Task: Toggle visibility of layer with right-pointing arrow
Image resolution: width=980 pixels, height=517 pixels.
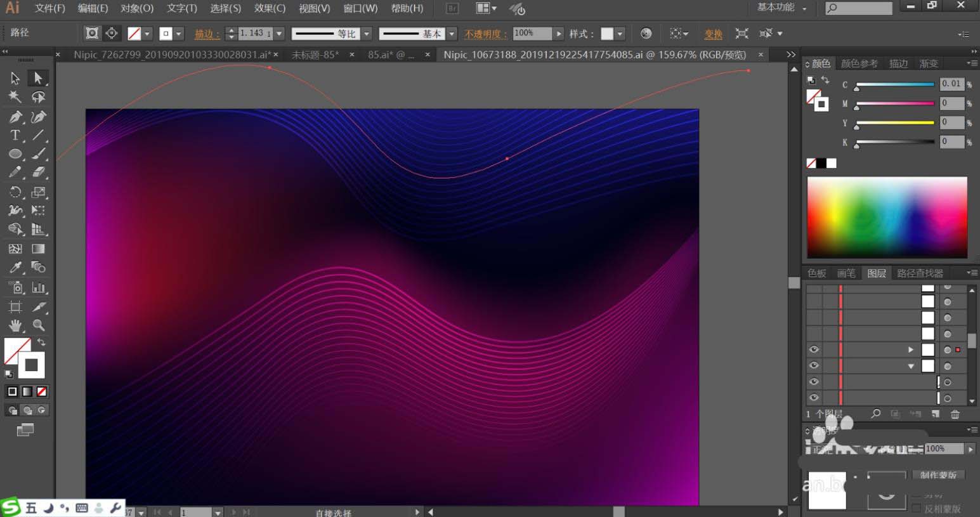Action: (x=814, y=350)
